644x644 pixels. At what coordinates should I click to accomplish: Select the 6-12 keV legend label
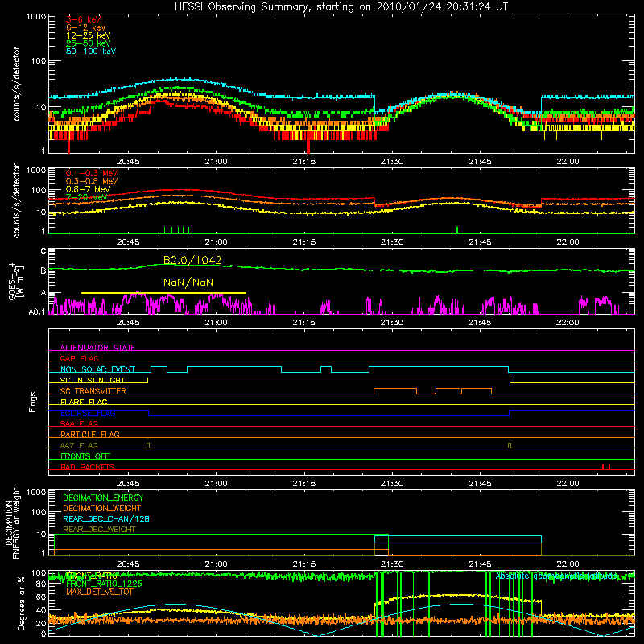click(86, 27)
